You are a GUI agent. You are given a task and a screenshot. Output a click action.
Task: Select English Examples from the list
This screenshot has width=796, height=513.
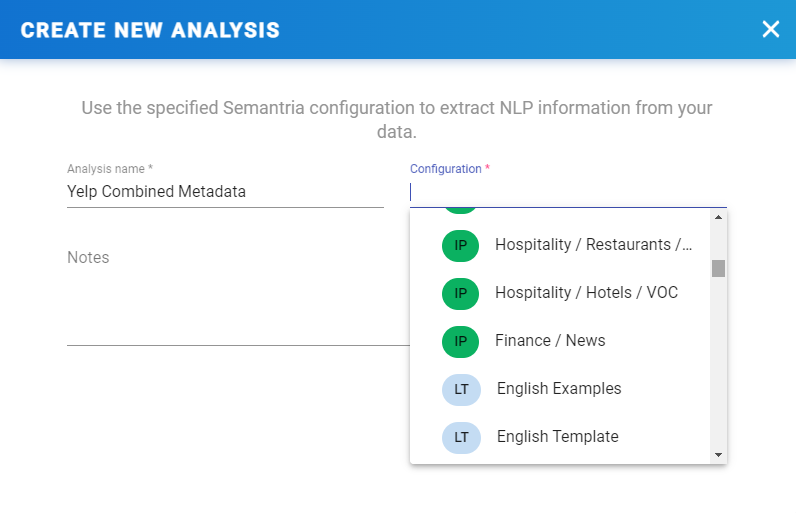[x=559, y=389]
